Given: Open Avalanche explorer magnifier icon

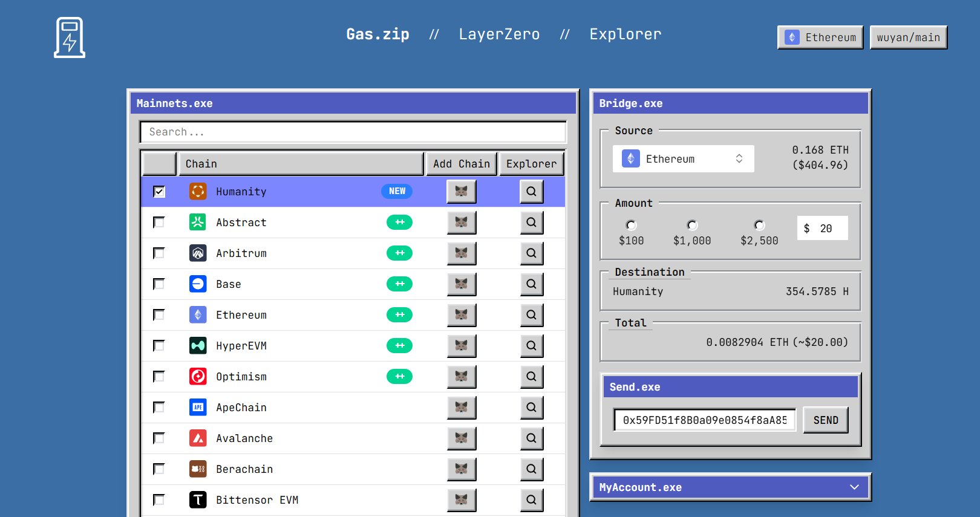Looking at the screenshot, I should (531, 438).
